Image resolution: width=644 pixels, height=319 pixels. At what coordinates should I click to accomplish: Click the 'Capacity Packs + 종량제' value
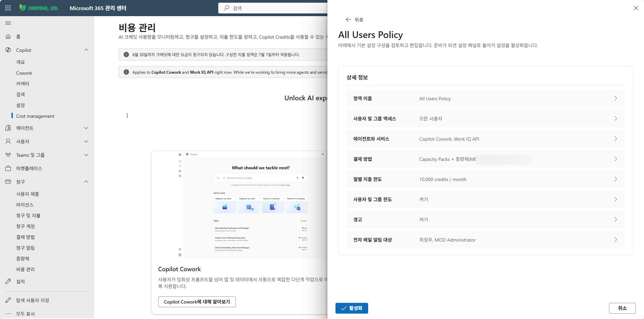point(447,159)
